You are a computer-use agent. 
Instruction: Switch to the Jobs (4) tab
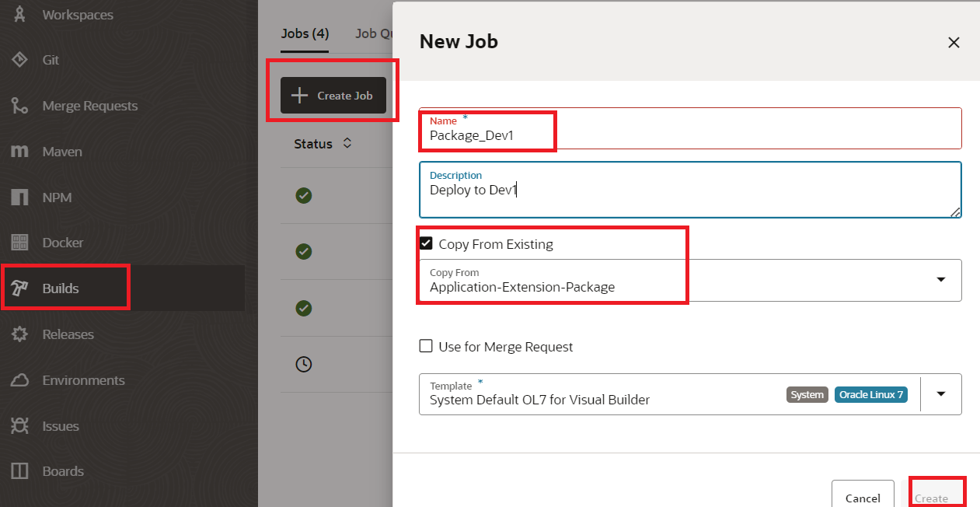(305, 33)
